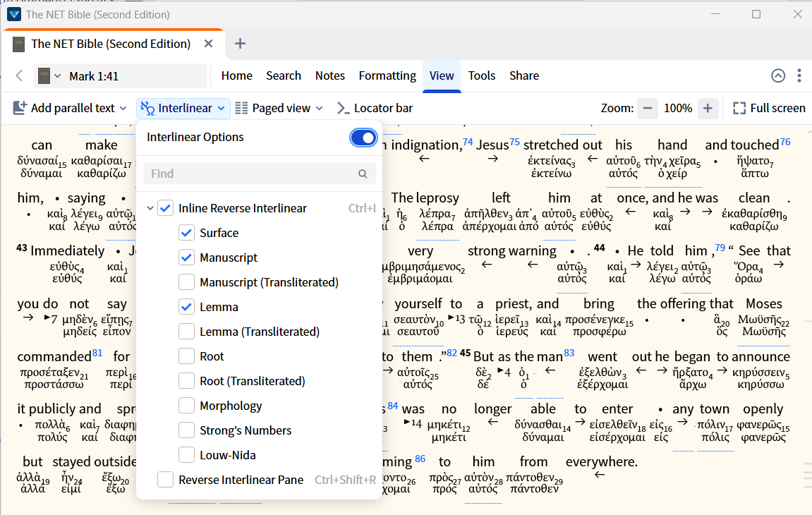
Task: Open the Home menu tab
Action: click(x=236, y=75)
